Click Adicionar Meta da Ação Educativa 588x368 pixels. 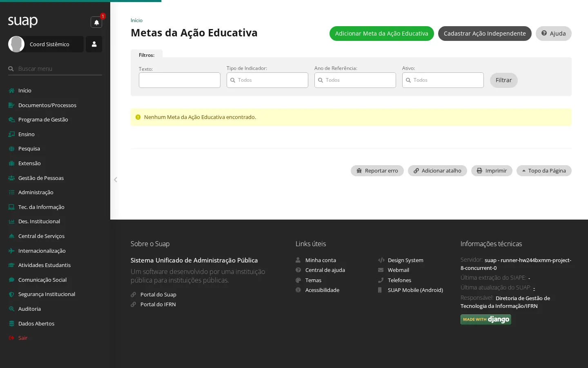382,34
